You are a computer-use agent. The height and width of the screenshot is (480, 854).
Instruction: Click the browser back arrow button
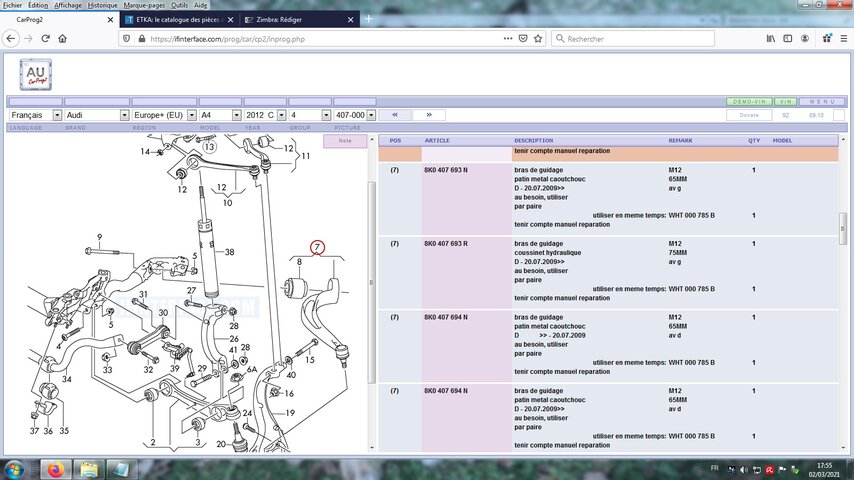(x=11, y=38)
